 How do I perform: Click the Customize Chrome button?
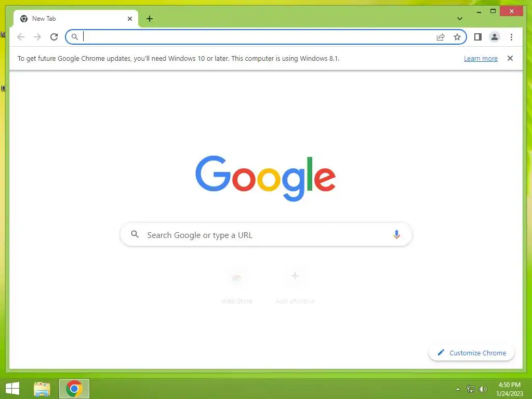click(x=471, y=353)
